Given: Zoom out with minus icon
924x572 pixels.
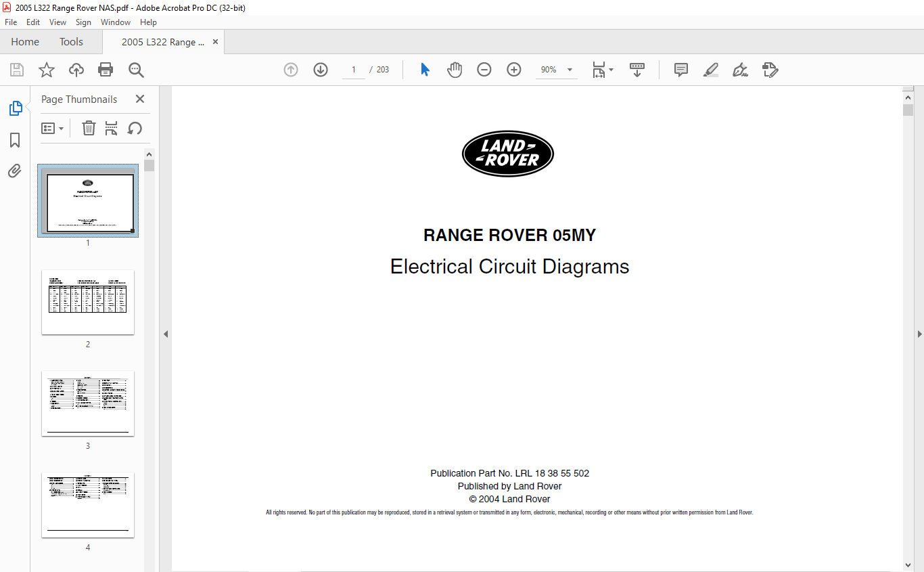Looking at the screenshot, I should pyautogui.click(x=484, y=70).
